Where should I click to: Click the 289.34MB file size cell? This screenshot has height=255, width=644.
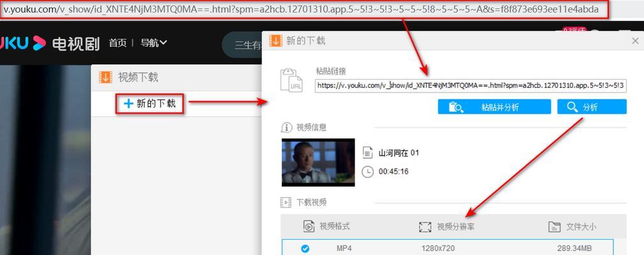(x=574, y=249)
